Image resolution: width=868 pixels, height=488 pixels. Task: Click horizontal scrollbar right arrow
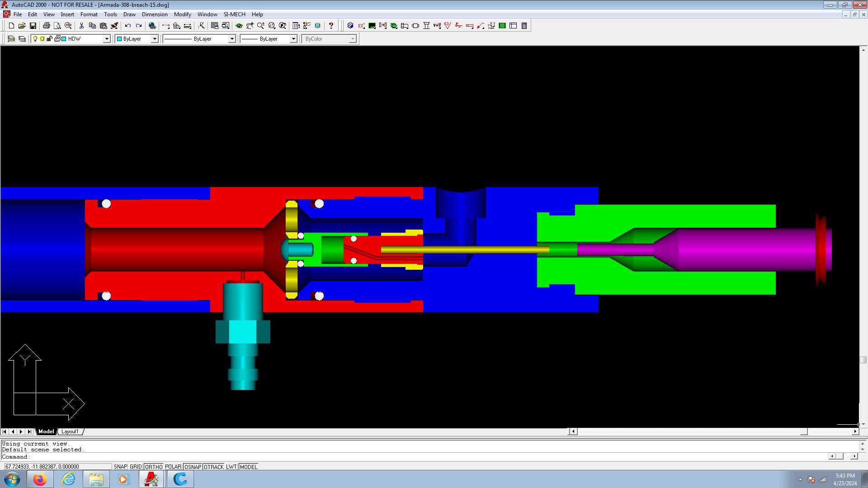point(855,432)
